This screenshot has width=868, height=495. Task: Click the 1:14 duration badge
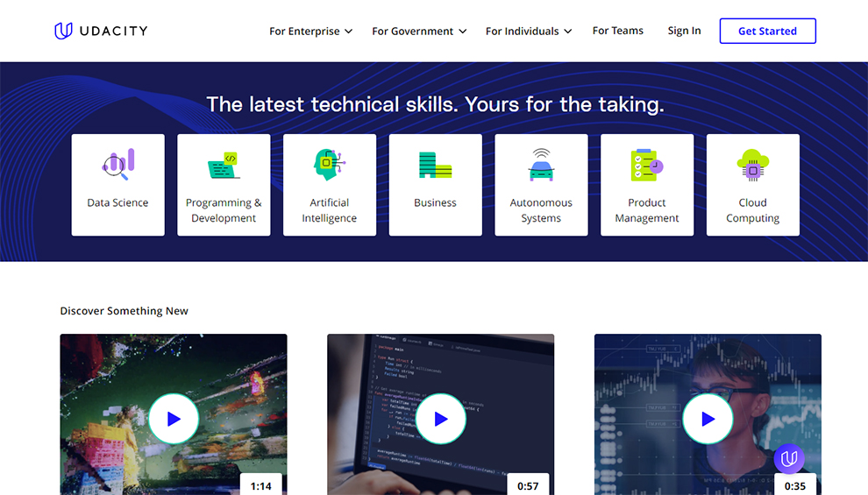[x=260, y=485]
